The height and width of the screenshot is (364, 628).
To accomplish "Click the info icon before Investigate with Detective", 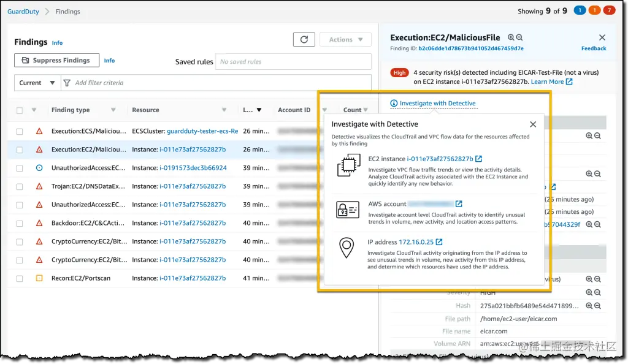I will tap(394, 104).
